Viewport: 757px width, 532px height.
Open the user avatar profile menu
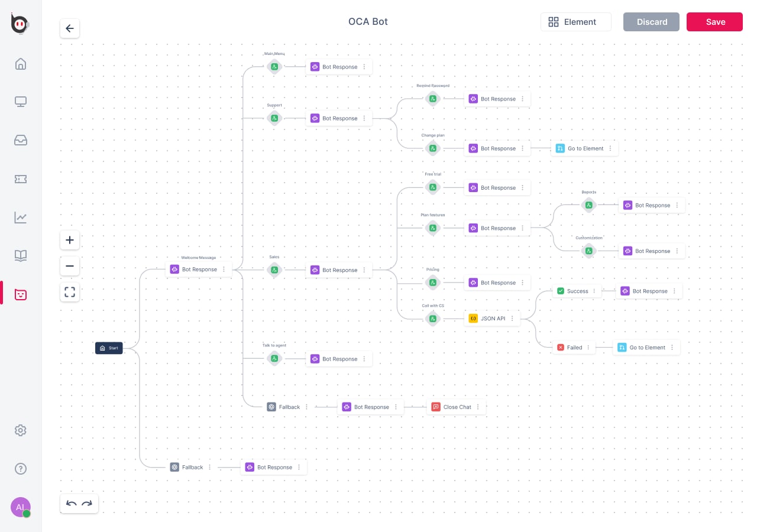pos(21,507)
